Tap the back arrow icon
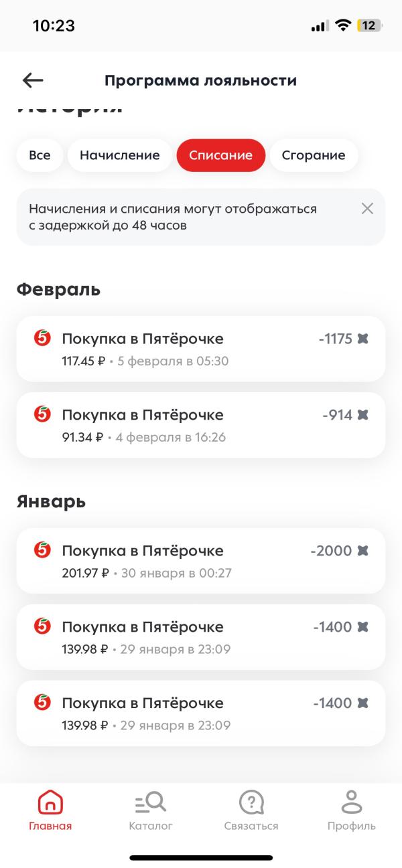 pyautogui.click(x=33, y=80)
